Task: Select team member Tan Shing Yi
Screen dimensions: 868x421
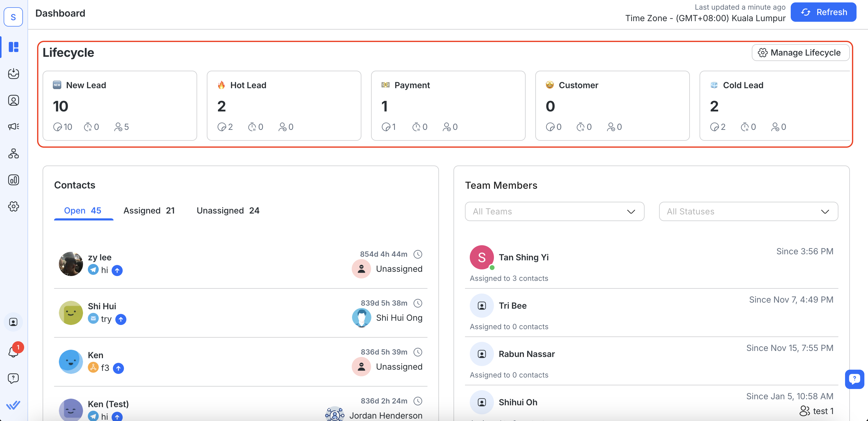Action: [x=523, y=258]
